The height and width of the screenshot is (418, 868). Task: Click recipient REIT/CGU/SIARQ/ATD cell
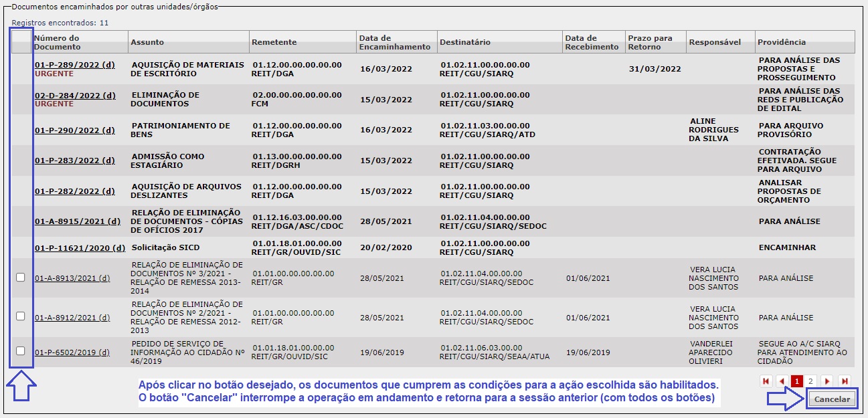[x=488, y=130]
